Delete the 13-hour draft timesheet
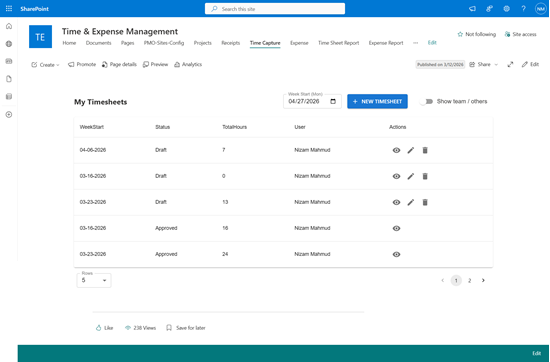Screen dimensions: 550x362 click(x=425, y=202)
